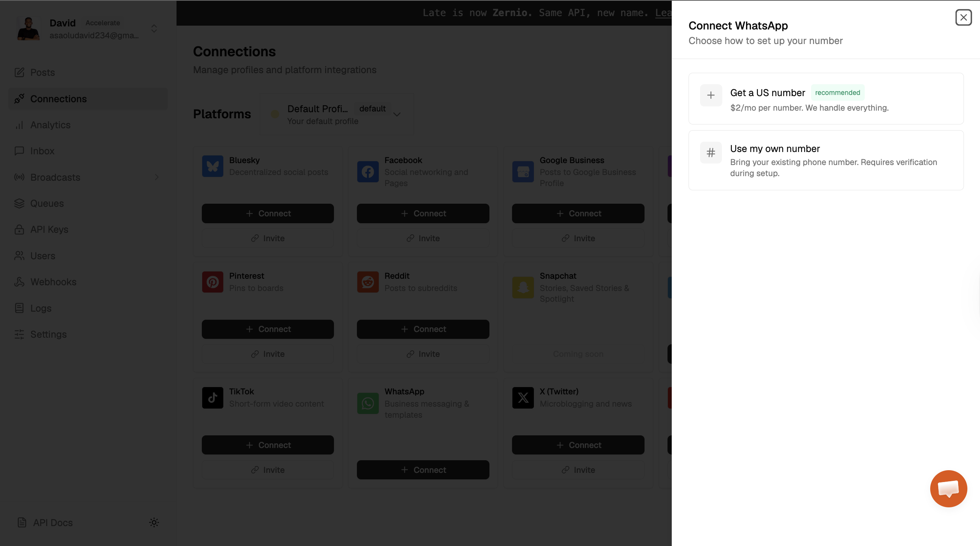Open the Inbox
Viewport: 980px width, 546px height.
tap(42, 151)
